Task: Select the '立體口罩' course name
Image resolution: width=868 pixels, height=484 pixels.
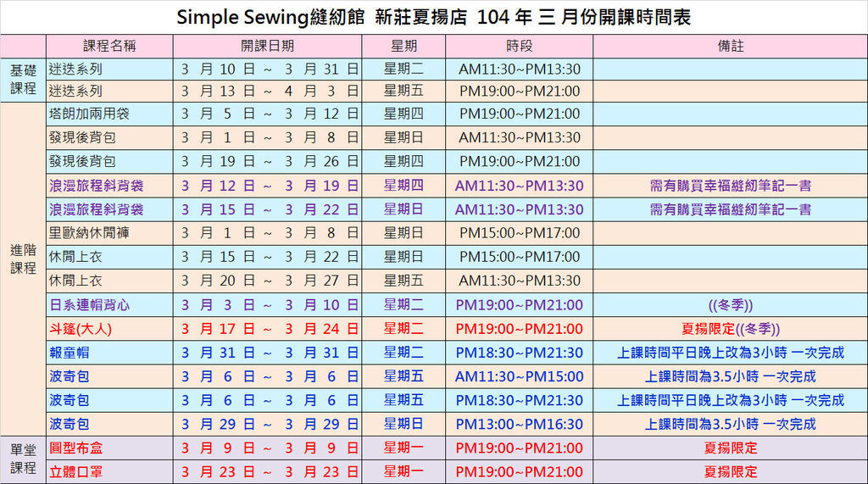Action: (75, 472)
